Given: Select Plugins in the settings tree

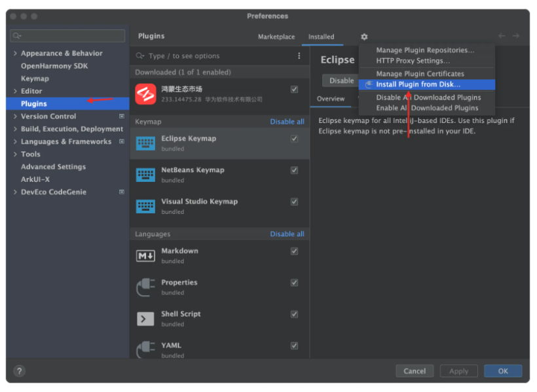Looking at the screenshot, I should (68, 104).
